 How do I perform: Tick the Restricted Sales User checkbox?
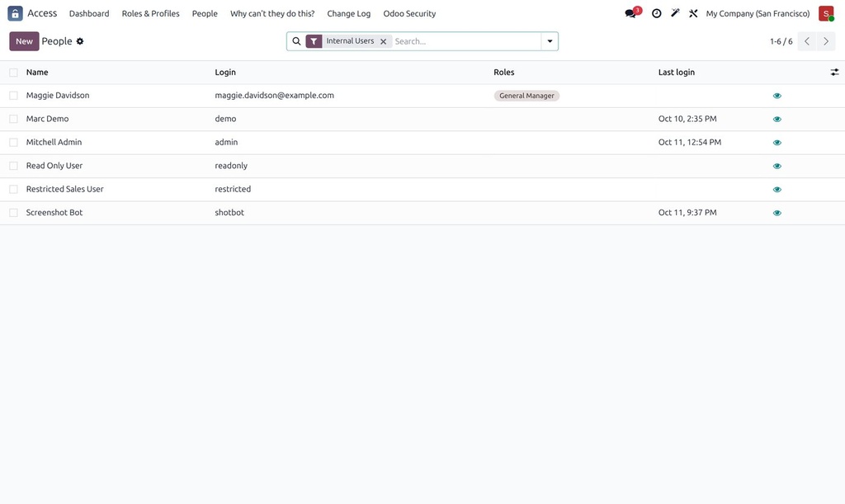13,189
